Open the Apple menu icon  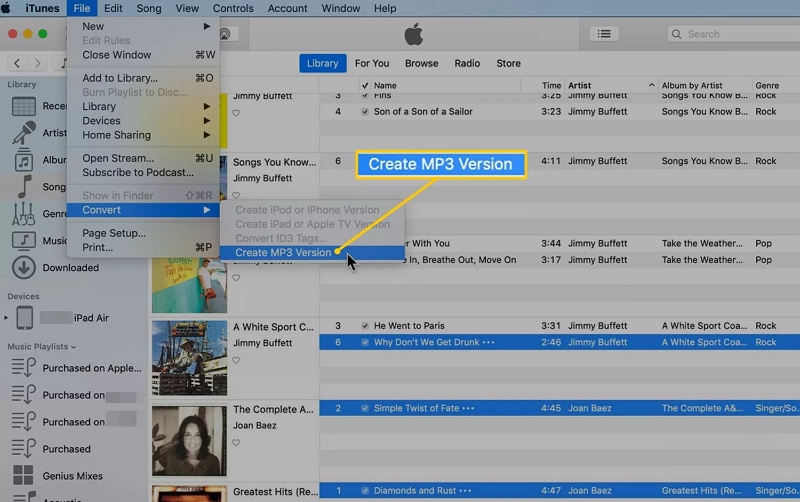pyautogui.click(x=6, y=8)
